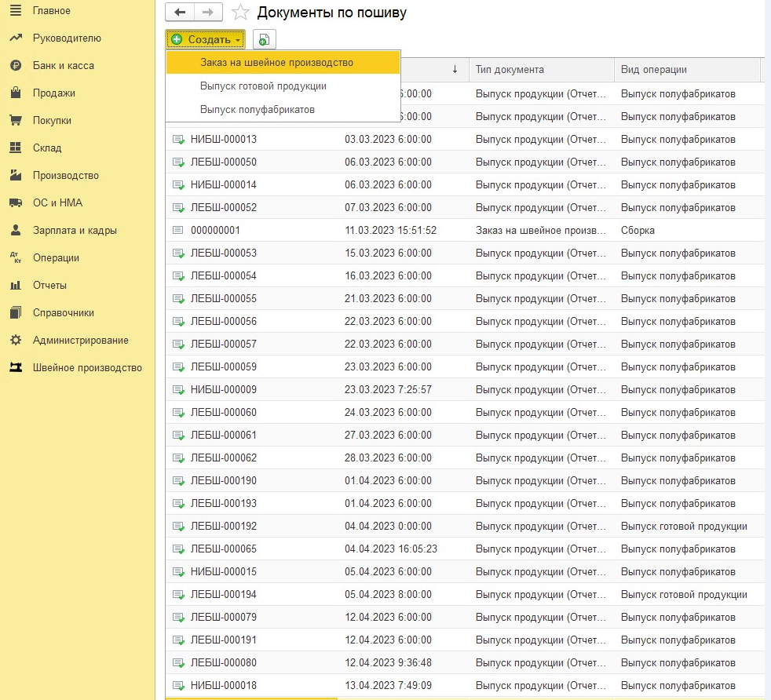The height and width of the screenshot is (700, 771).
Task: Click date 11.03.2023 15:51:52 cell
Action: pyautogui.click(x=391, y=230)
